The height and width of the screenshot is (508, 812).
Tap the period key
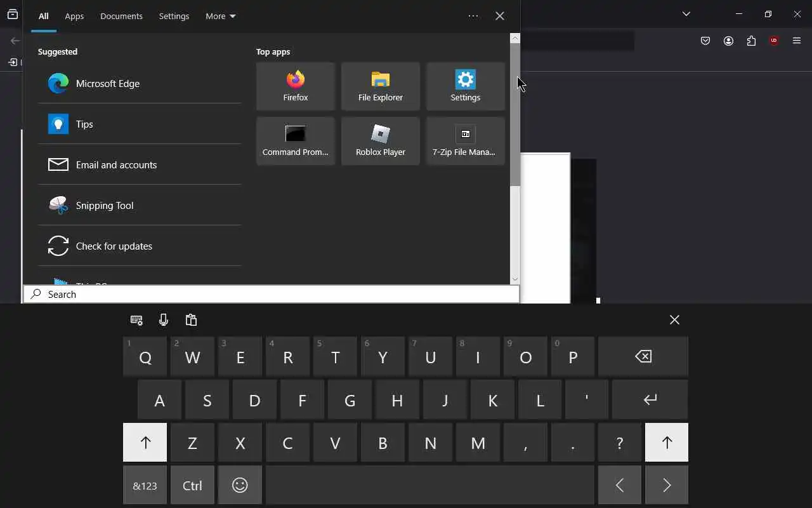point(573,442)
